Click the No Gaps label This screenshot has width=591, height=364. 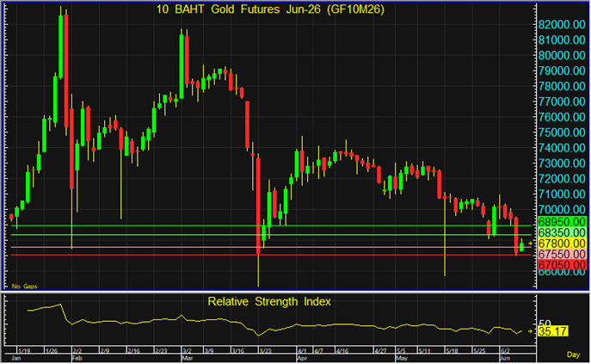(x=24, y=287)
